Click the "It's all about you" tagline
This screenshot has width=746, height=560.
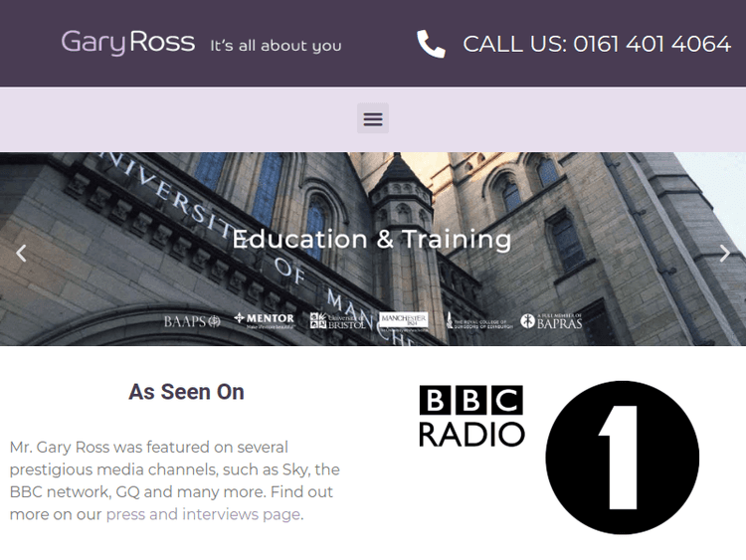[276, 46]
